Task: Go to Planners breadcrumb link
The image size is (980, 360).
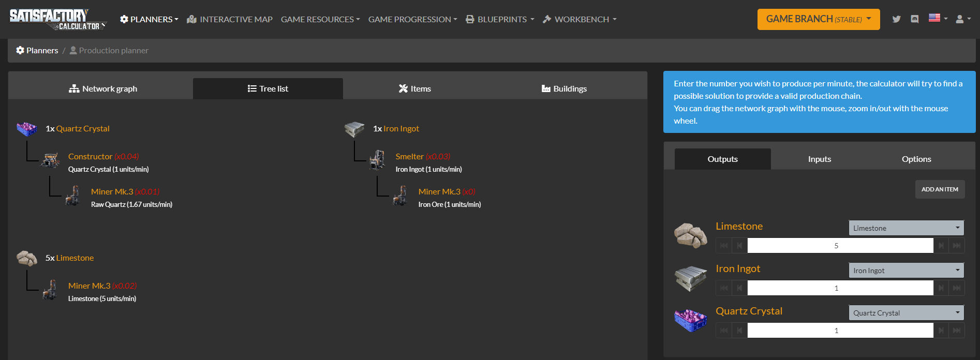Action: click(x=37, y=50)
